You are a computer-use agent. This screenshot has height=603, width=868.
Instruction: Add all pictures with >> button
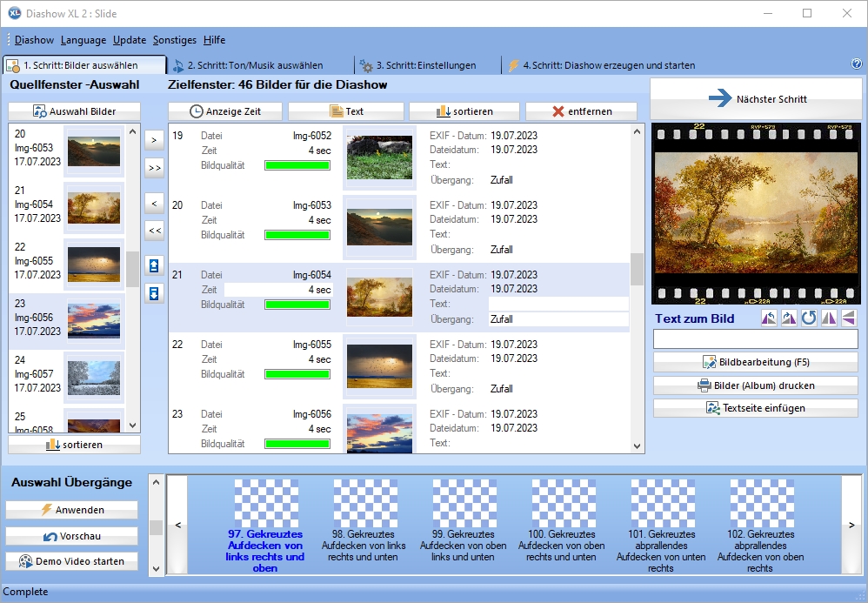pos(155,168)
